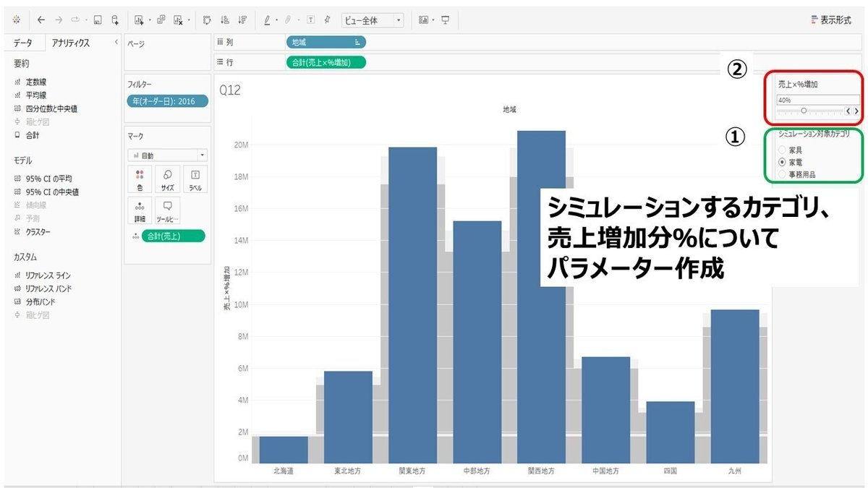This screenshot has height=488, width=868.
Task: Click the Undo arrow button
Action: [41, 20]
